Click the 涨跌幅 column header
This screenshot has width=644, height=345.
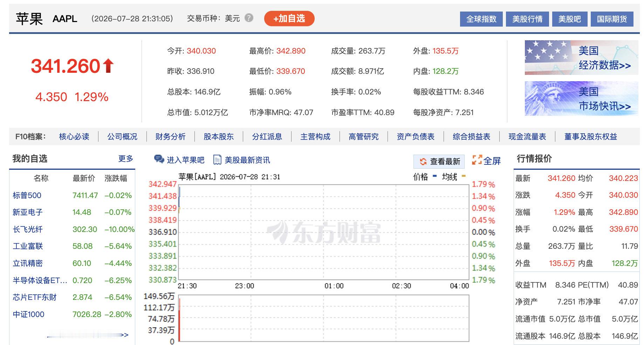(x=116, y=178)
